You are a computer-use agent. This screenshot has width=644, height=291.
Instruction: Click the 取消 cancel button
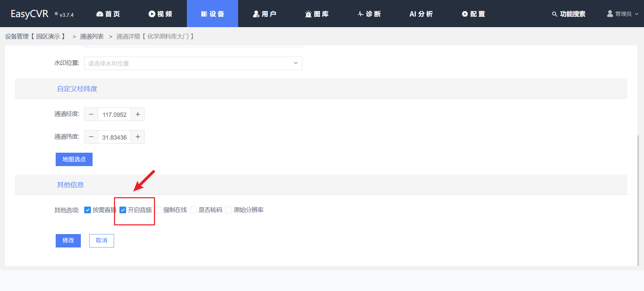102,240
